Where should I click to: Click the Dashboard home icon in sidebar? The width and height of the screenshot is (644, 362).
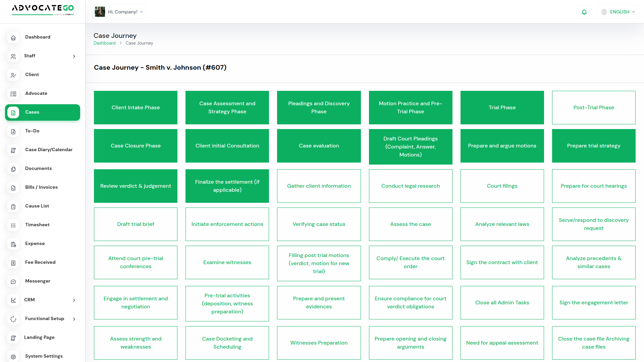coord(13,38)
